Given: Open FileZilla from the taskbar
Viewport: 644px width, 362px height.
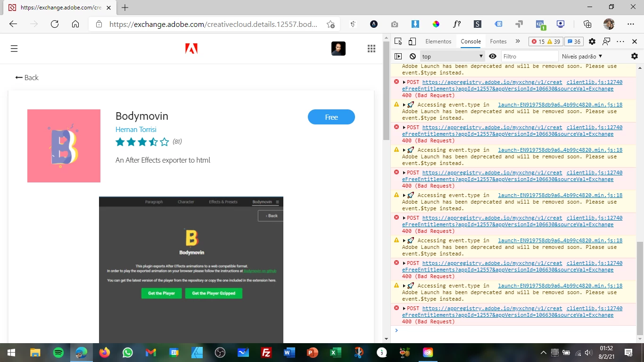Looking at the screenshot, I should [266, 353].
